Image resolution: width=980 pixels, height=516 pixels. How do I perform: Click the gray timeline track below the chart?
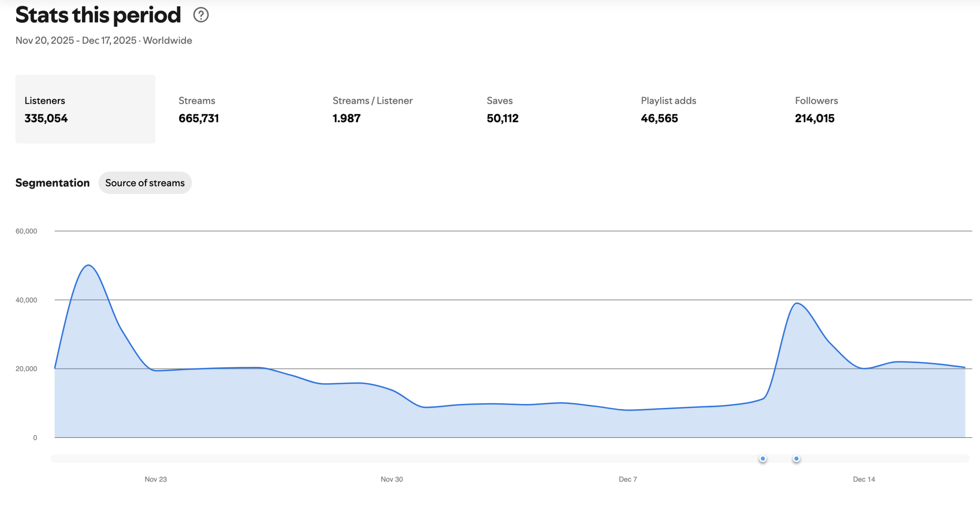(383, 459)
